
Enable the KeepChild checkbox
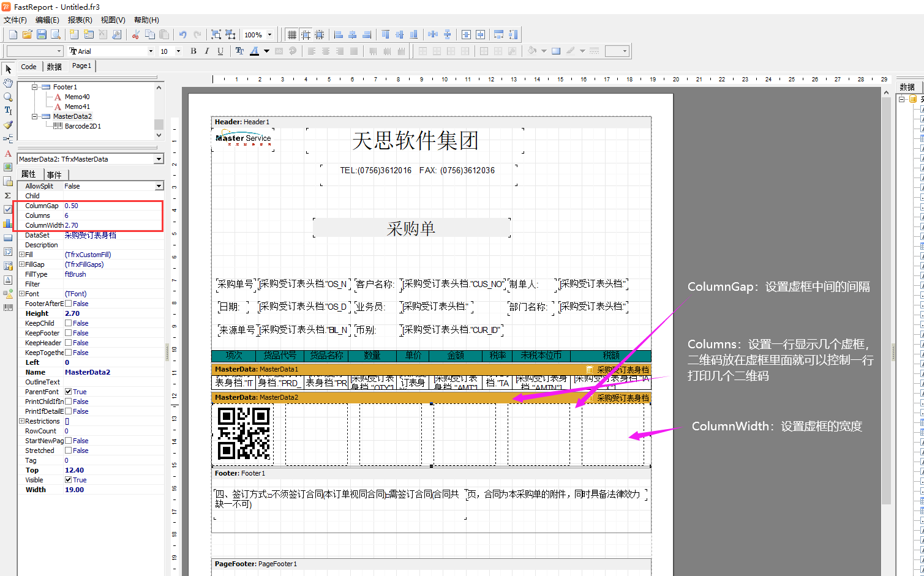point(68,323)
